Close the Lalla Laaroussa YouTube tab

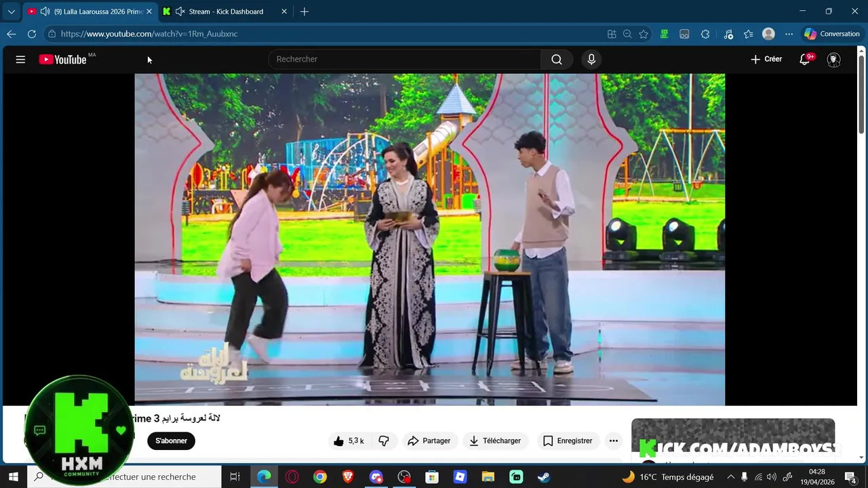149,12
